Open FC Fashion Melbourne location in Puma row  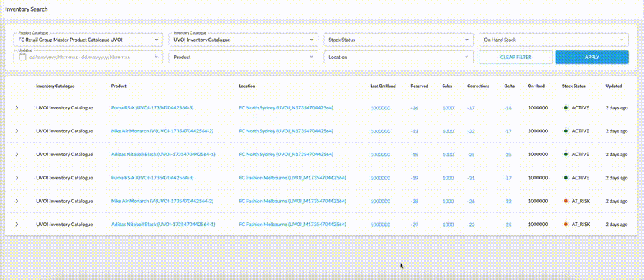tap(293, 178)
